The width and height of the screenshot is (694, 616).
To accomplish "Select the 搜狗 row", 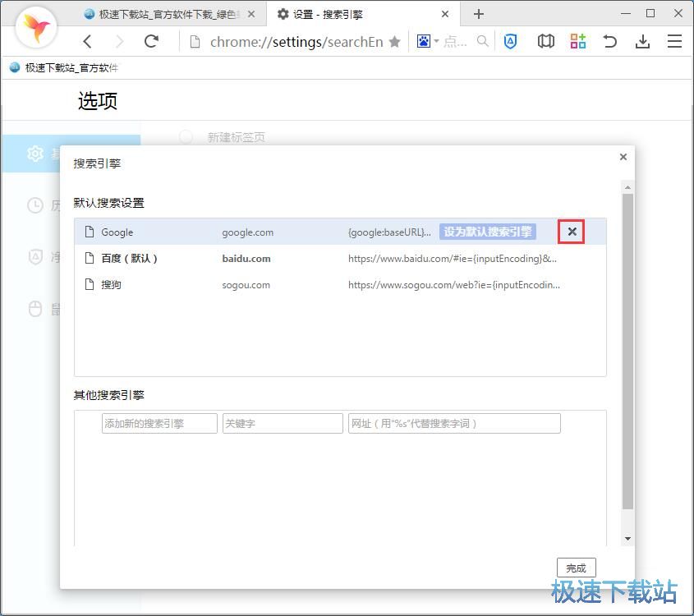I will pos(340,284).
